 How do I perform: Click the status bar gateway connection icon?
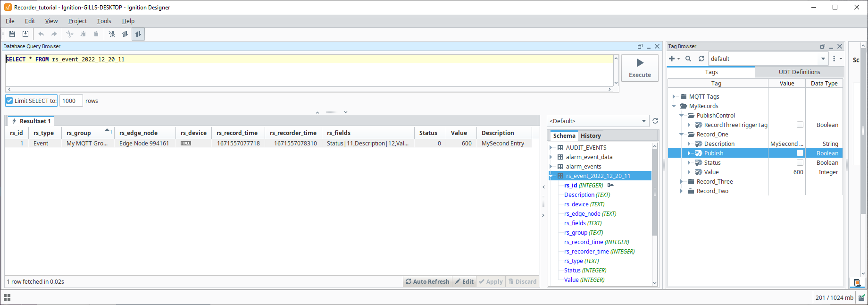[x=861, y=297]
